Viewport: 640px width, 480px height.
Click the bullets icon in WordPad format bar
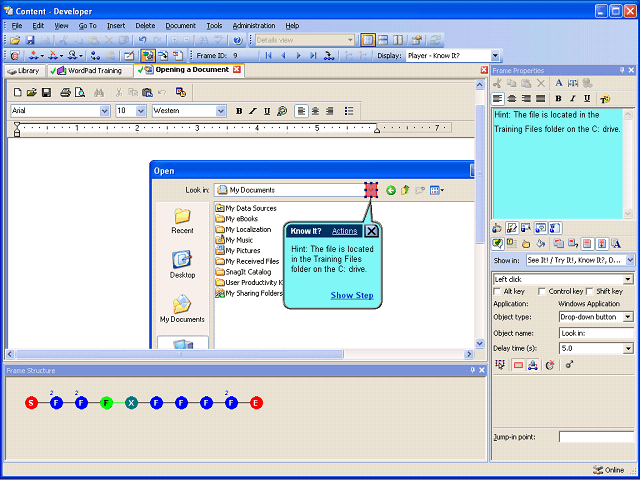[x=349, y=111]
